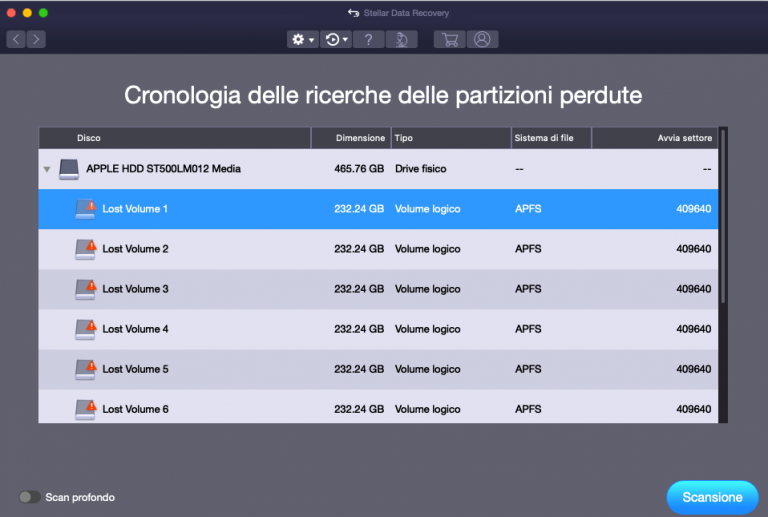Select Lost Volume 3 row
This screenshot has width=768, height=517.
[x=378, y=289]
